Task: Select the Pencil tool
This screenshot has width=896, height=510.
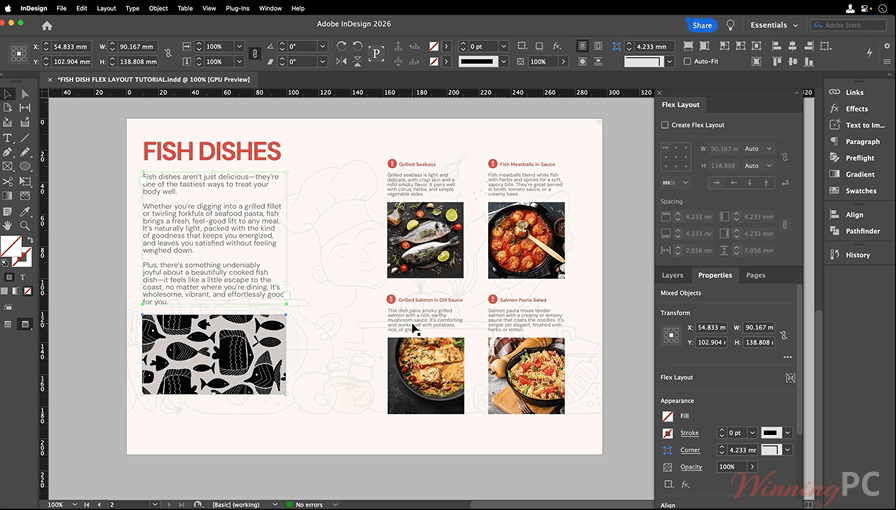Action: pos(25,153)
